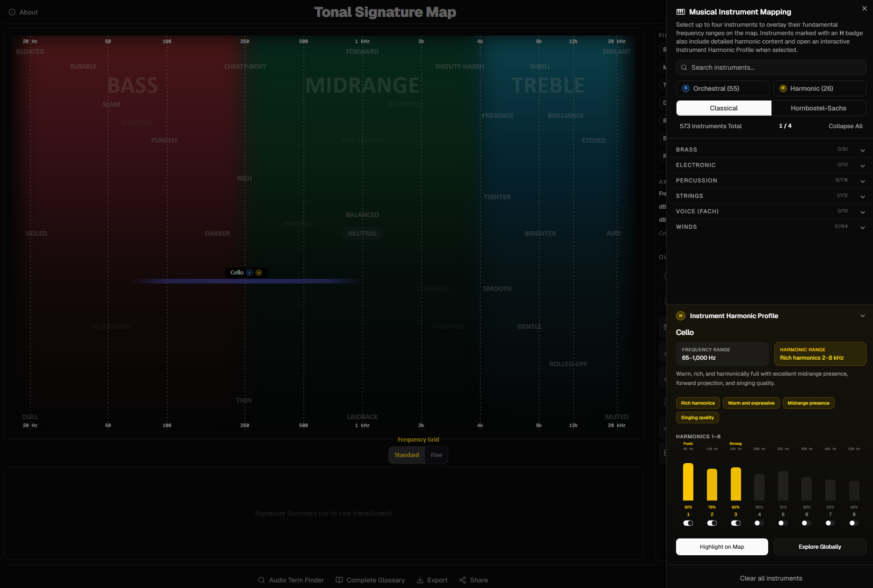Select Standard frequency grid
The width and height of the screenshot is (873, 588).
(x=407, y=455)
